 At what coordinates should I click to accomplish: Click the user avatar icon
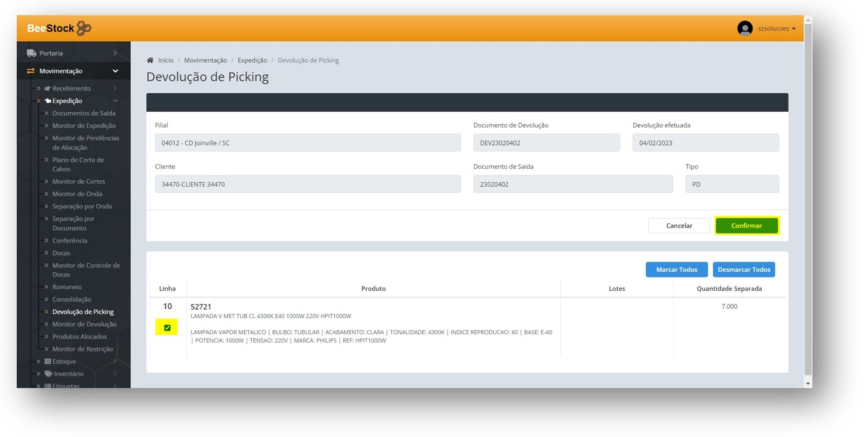(x=744, y=29)
